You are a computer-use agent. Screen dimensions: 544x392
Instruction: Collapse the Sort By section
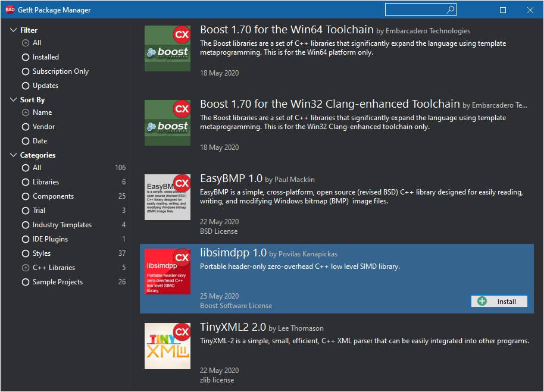13,100
